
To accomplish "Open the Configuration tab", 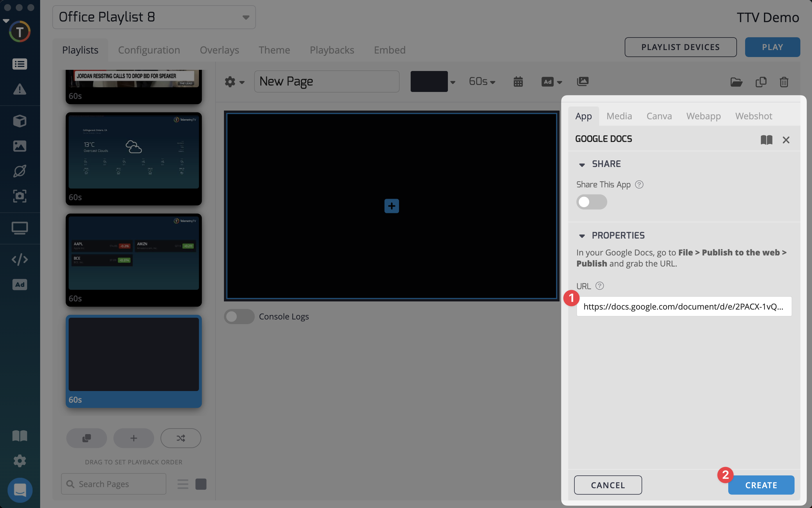I will [x=149, y=50].
